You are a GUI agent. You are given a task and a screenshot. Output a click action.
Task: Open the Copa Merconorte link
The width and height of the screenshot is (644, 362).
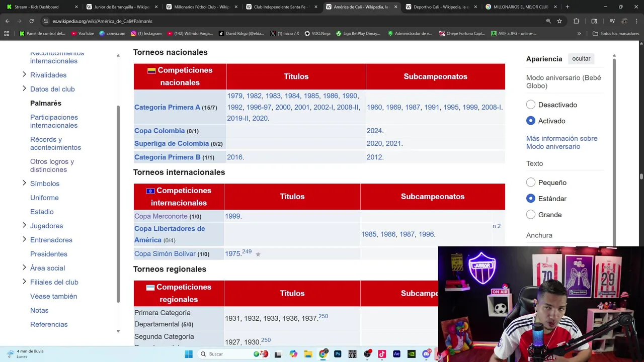[x=161, y=216]
